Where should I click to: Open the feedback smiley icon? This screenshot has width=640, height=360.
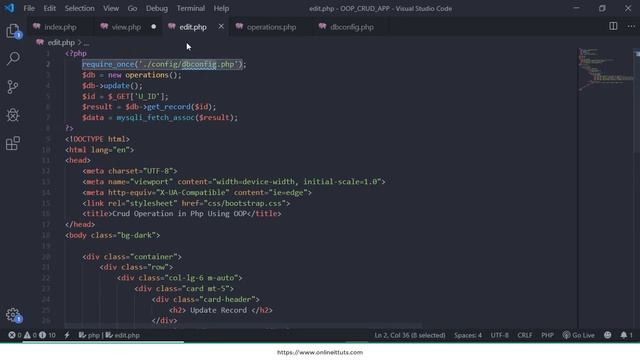(607, 335)
